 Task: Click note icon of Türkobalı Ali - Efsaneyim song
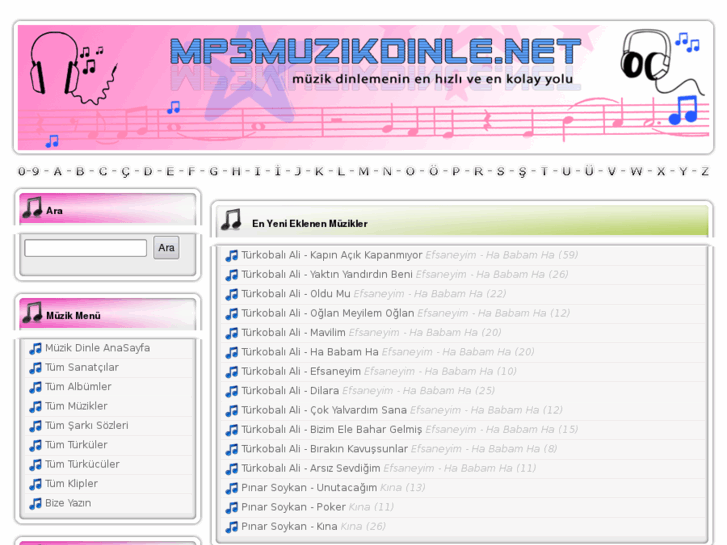pos(231,372)
